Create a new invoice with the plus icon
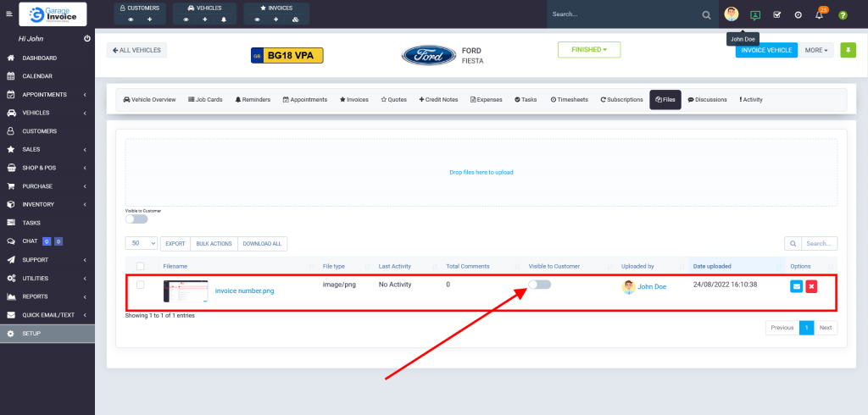 point(275,19)
